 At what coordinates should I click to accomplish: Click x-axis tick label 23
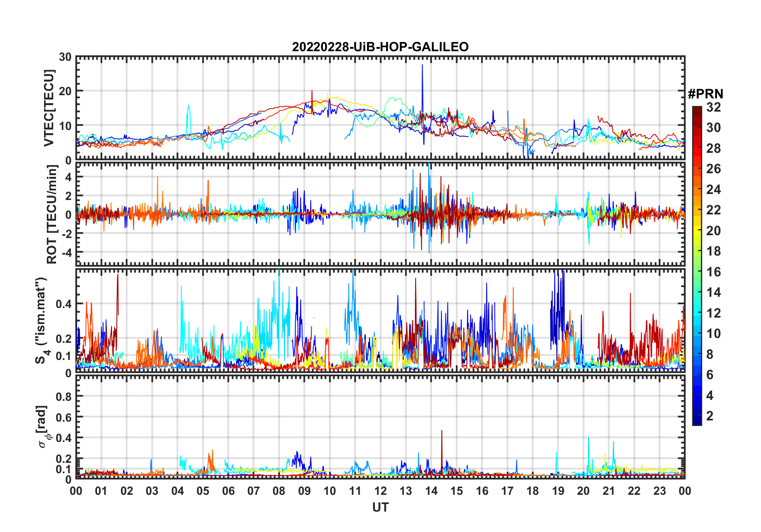click(659, 491)
